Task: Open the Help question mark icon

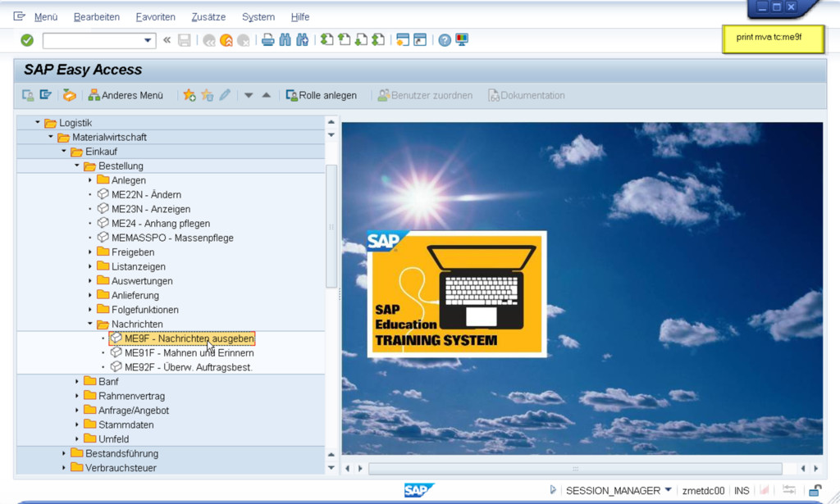Action: [445, 40]
